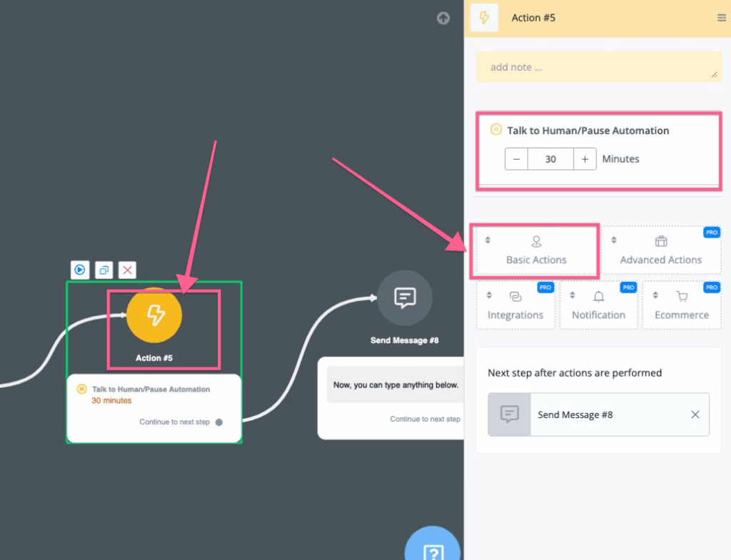The width and height of the screenshot is (731, 560).
Task: Decrease minutes with the minus button
Action: coord(516,159)
